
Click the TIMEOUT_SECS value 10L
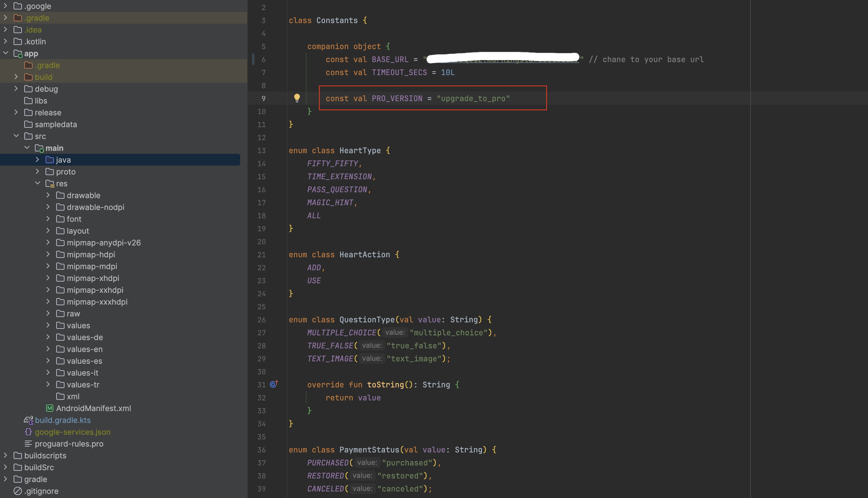point(448,72)
